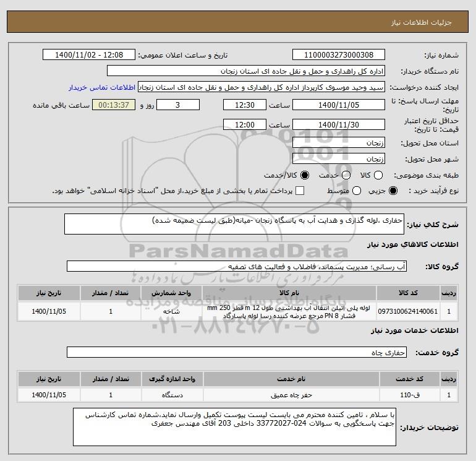
Task: Click the شرح کلی نیاز label
Action: 433,225
